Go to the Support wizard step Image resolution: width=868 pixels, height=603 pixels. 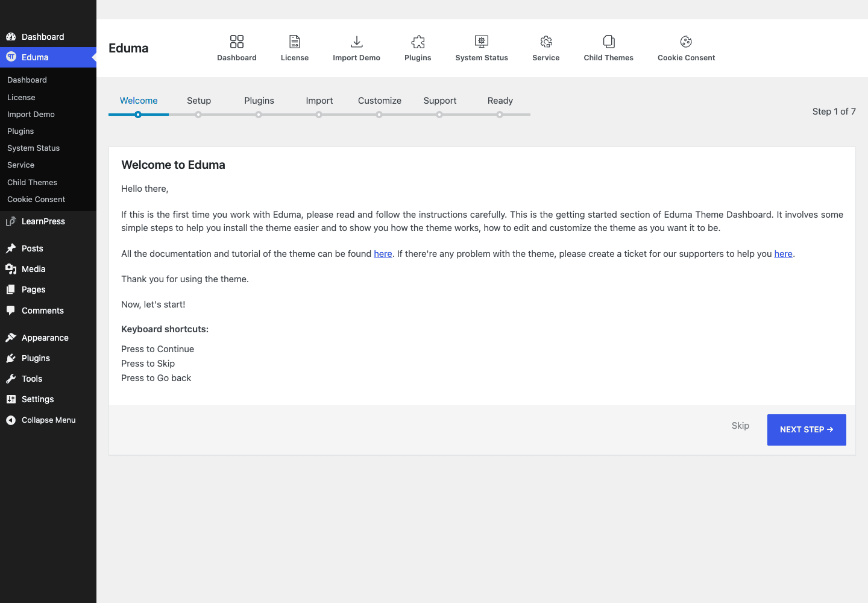440,101
